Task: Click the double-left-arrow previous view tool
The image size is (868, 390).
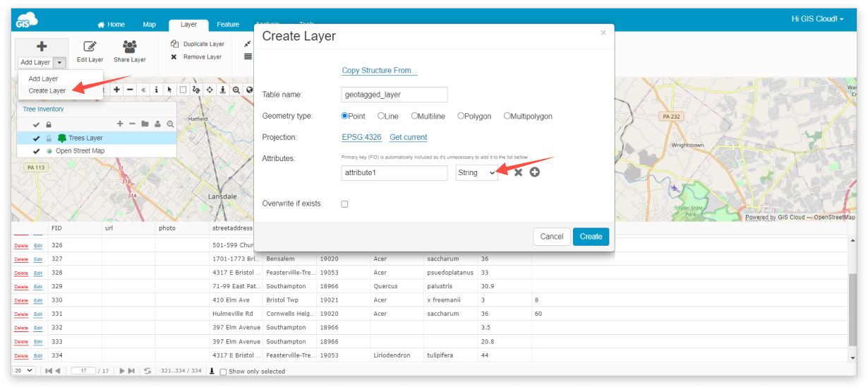Action: point(143,90)
